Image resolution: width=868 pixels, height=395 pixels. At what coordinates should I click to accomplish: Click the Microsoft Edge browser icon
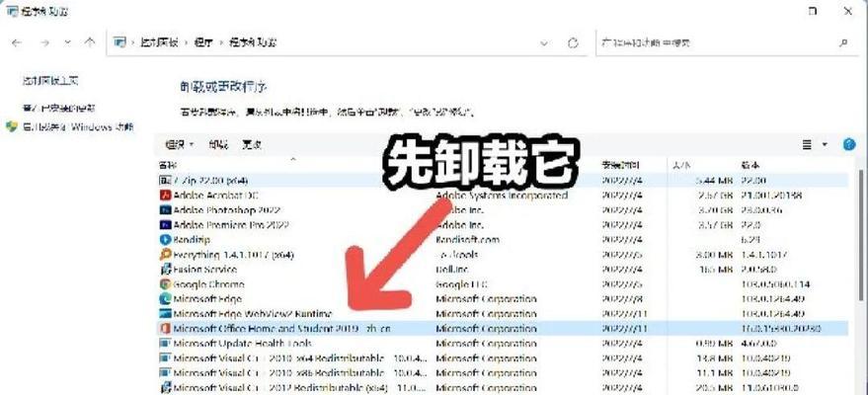click(x=165, y=299)
